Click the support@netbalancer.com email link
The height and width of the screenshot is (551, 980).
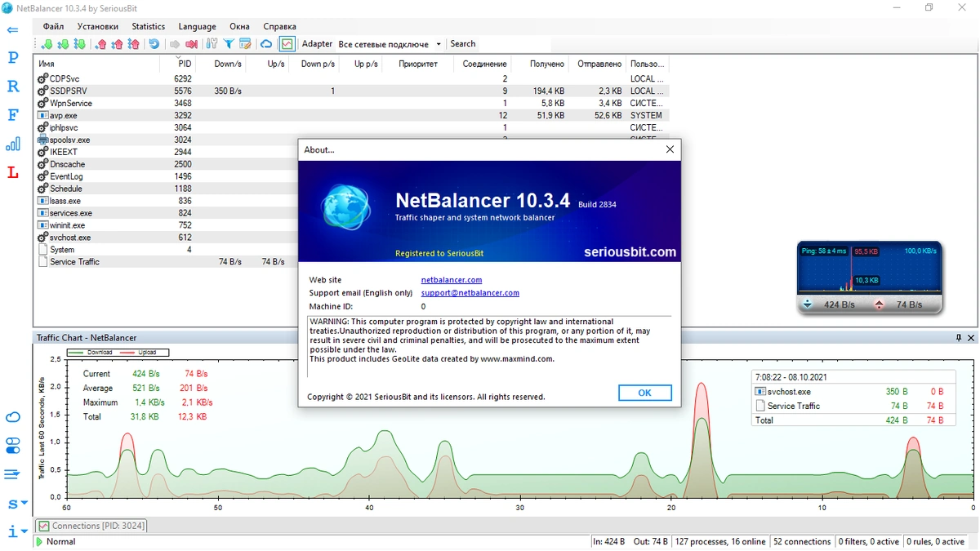coord(470,293)
